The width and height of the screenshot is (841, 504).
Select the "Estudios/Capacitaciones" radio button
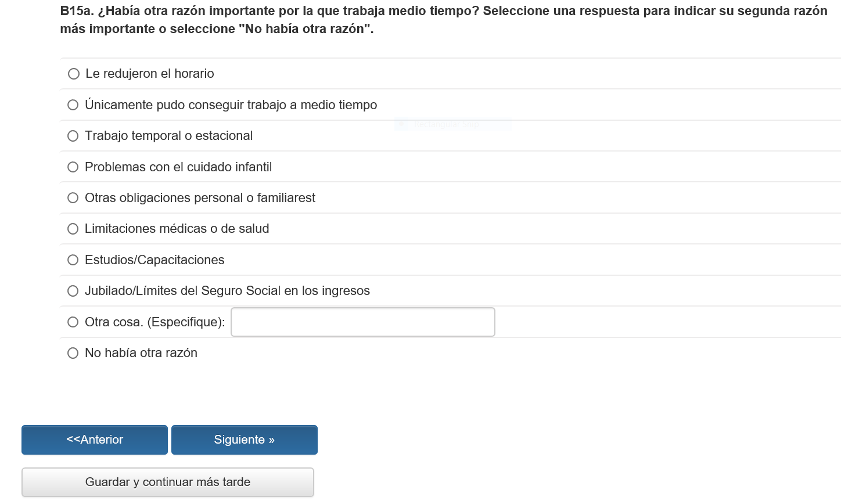pos(73,260)
